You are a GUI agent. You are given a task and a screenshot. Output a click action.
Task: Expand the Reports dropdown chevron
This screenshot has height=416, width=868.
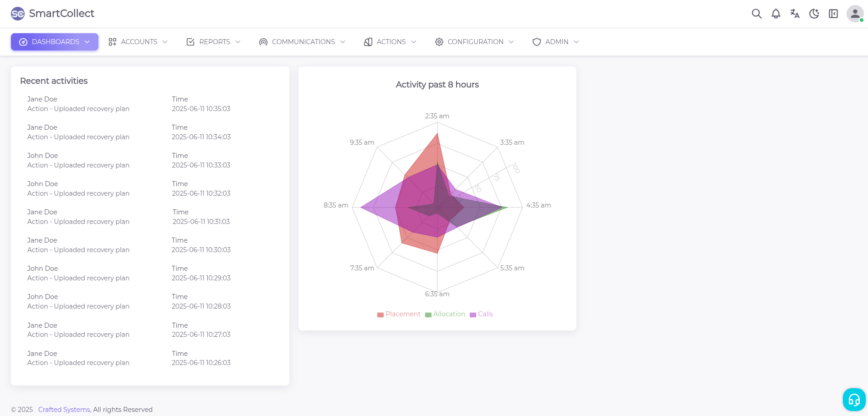pos(238,42)
